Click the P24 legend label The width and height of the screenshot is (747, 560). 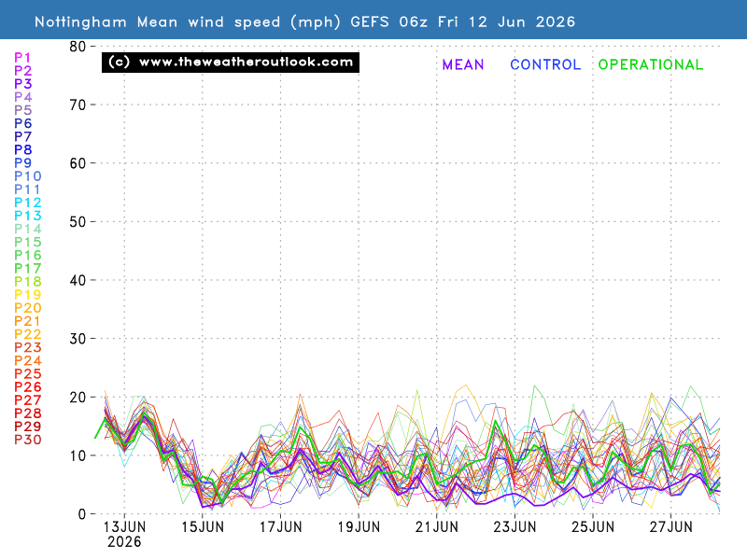(28, 360)
